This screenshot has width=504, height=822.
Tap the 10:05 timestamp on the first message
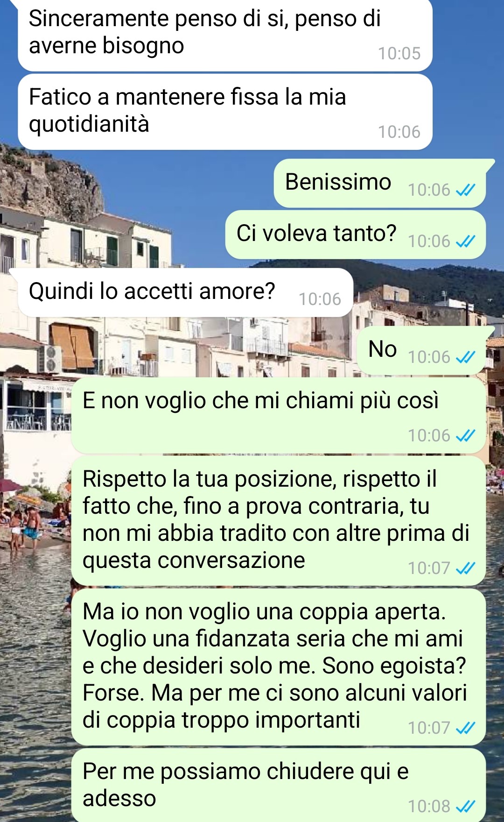[x=399, y=54]
